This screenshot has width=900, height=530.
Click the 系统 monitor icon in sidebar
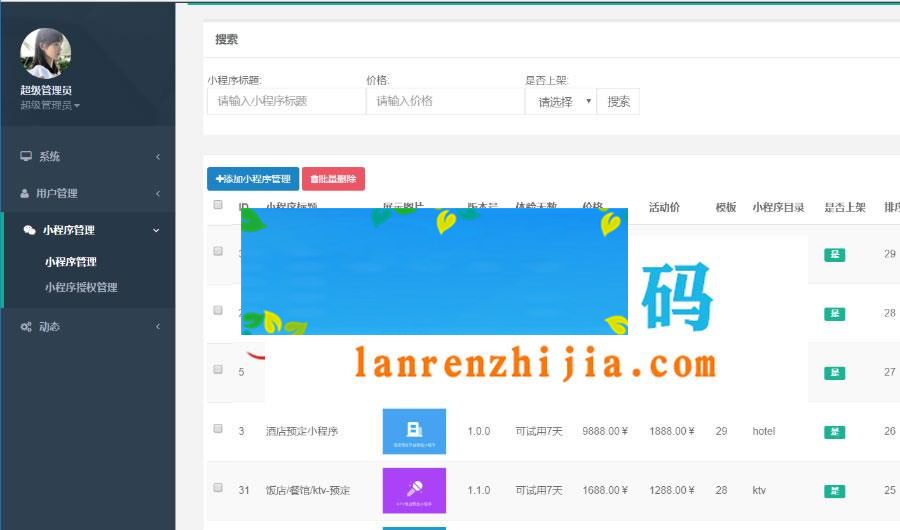coord(26,157)
